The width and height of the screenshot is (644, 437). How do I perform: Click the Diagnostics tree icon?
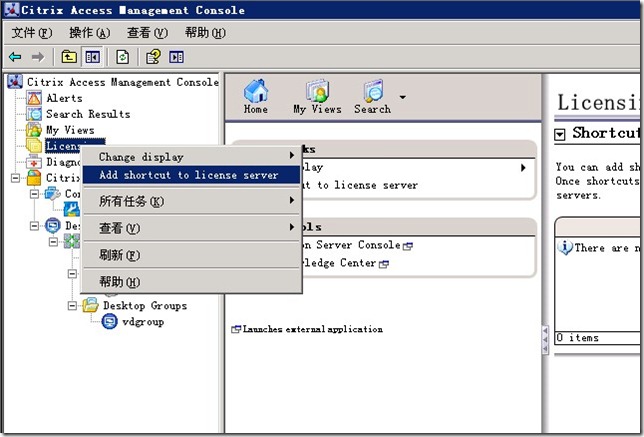34,162
